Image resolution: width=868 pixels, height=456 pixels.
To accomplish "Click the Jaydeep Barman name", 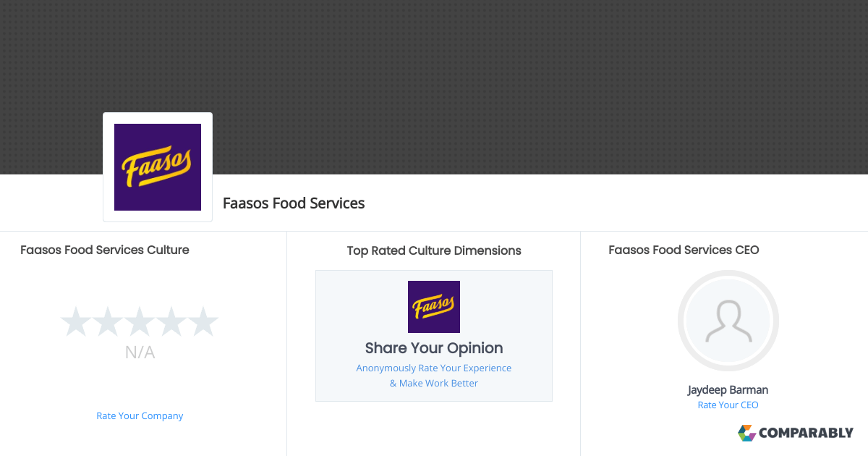I will point(728,390).
